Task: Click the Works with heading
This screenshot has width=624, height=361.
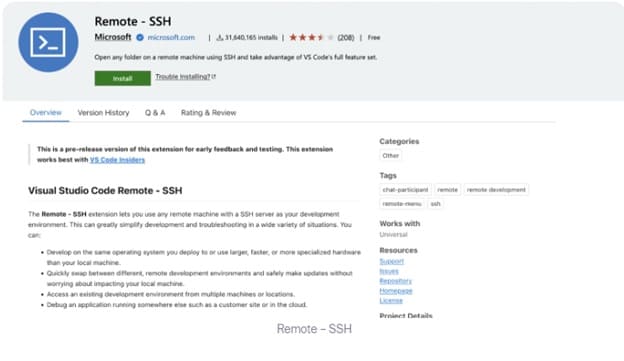Action: (x=400, y=224)
